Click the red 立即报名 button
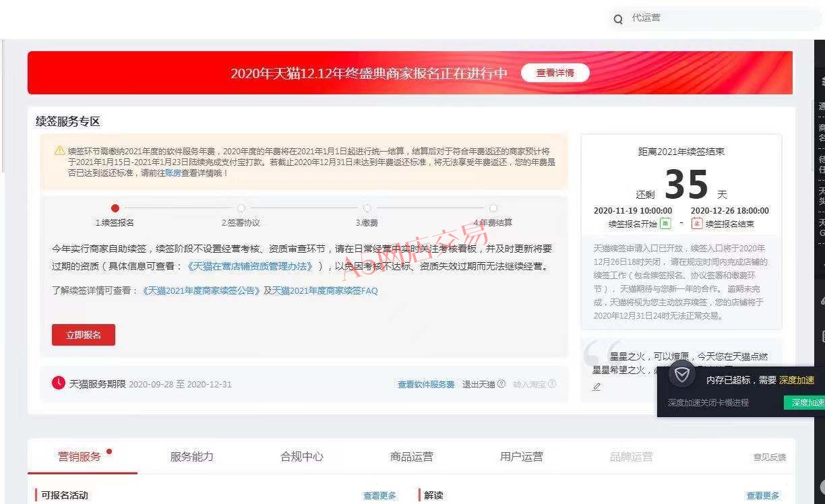This screenshot has width=825, height=504. 84,335
